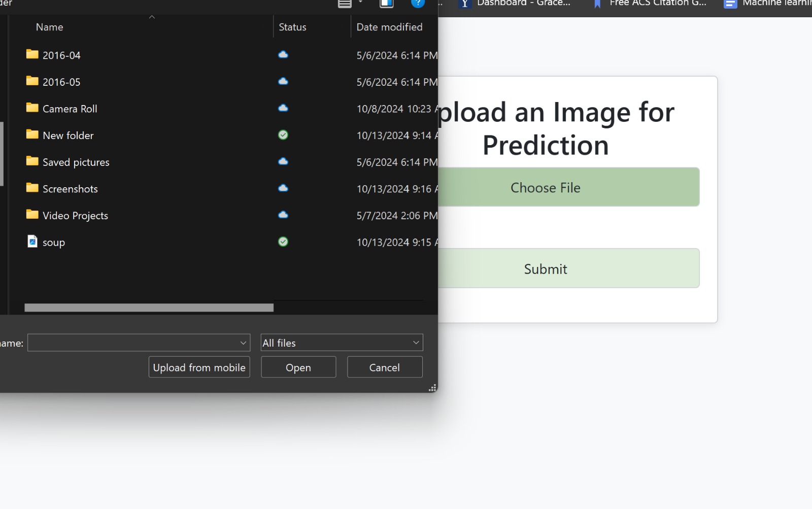The width and height of the screenshot is (812, 509).
Task: Select the New folder folder icon
Action: 32,134
